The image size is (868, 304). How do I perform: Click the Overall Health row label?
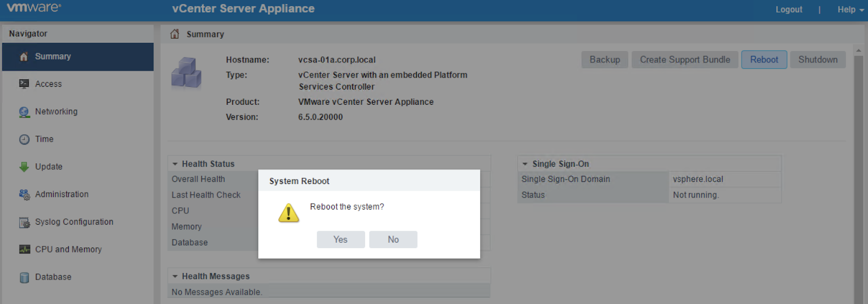199,179
